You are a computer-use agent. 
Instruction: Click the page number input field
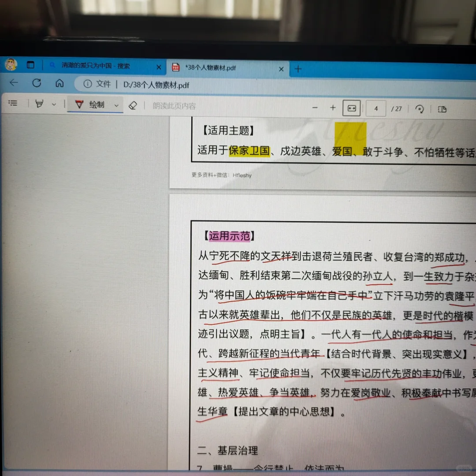pos(376,108)
